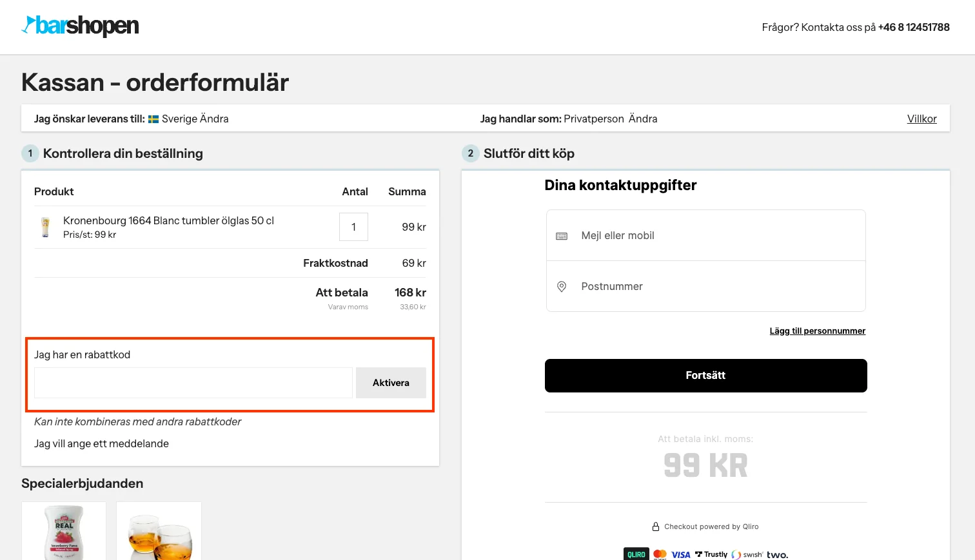Activate discount code with Aktivera button

point(391,383)
